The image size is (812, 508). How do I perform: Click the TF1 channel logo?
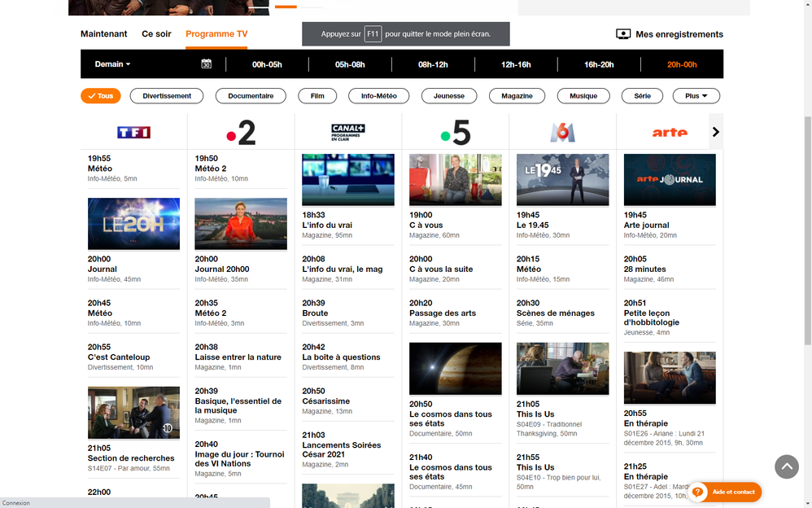tap(133, 132)
